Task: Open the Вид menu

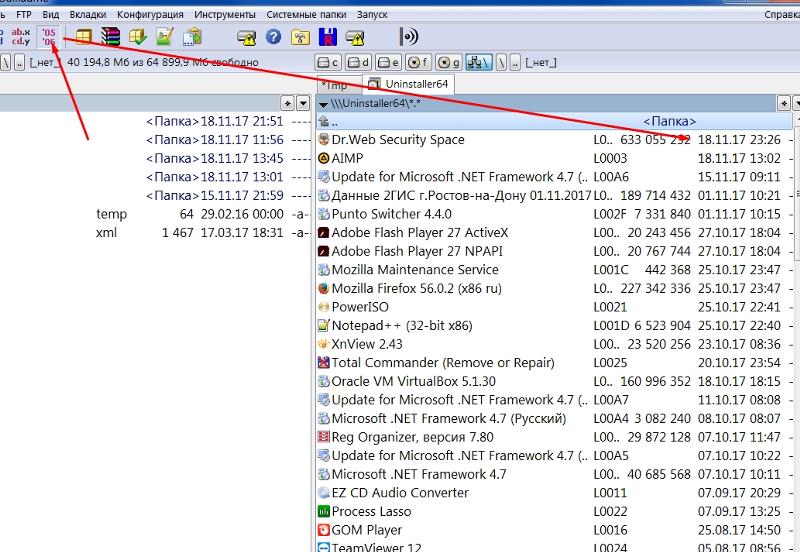Action: click(x=51, y=15)
